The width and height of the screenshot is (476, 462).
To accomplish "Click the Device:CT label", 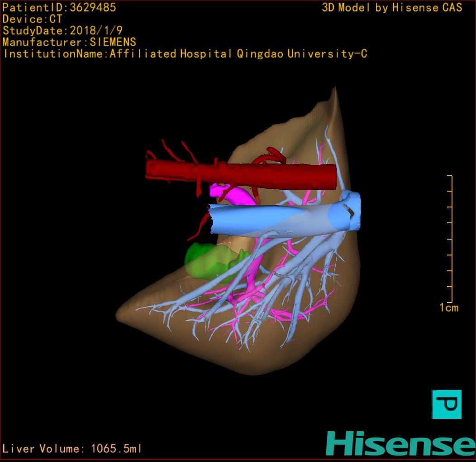I will 32,19.
